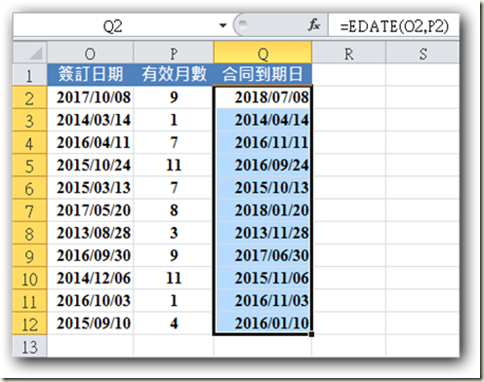Click result cell 2018/01/20
This screenshot has height=382, width=484.
(x=263, y=211)
